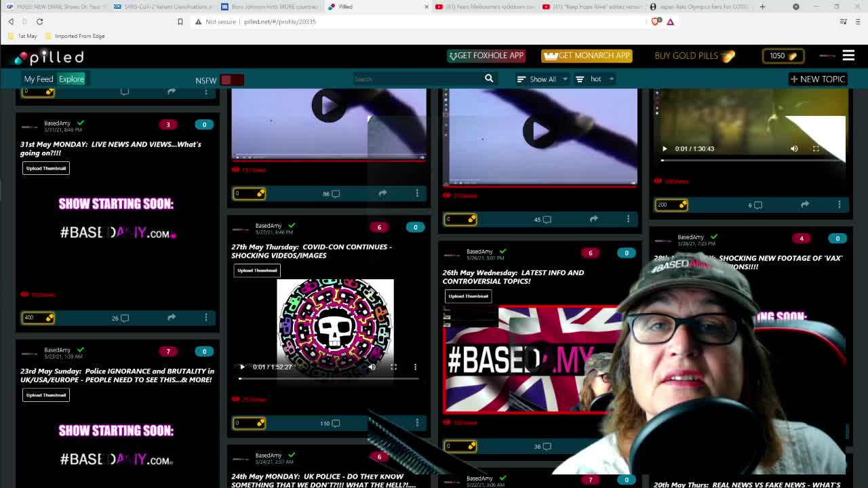Switch to Boris Johnson hints browser tab

click(269, 7)
